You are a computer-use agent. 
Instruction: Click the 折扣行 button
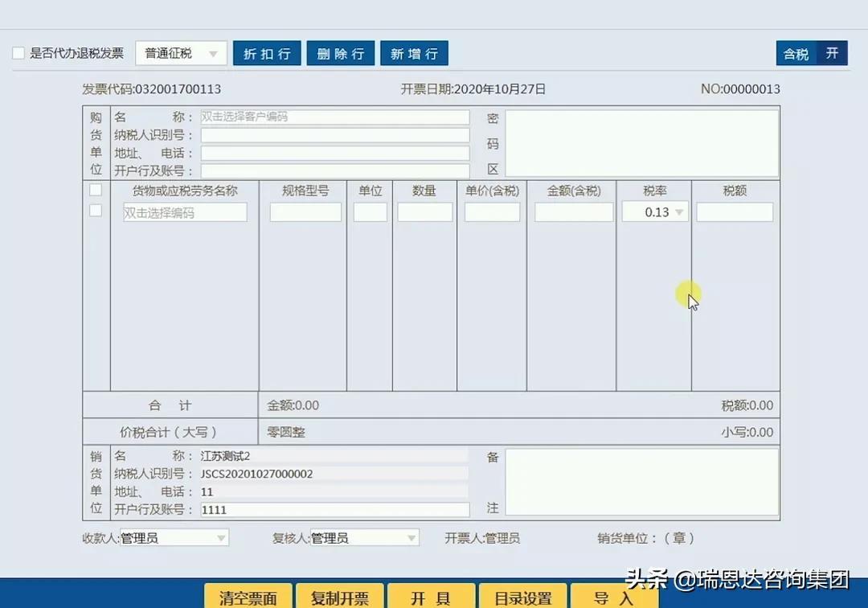tap(267, 53)
